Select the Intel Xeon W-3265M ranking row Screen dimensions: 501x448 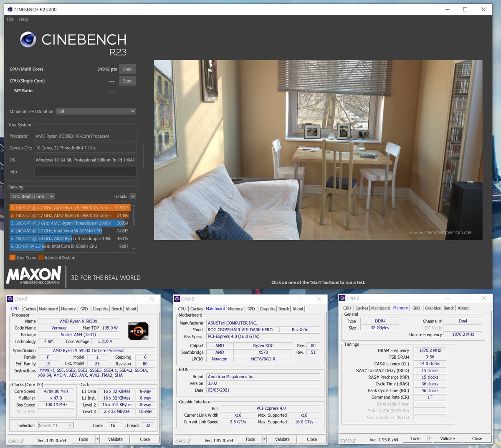coord(70,231)
